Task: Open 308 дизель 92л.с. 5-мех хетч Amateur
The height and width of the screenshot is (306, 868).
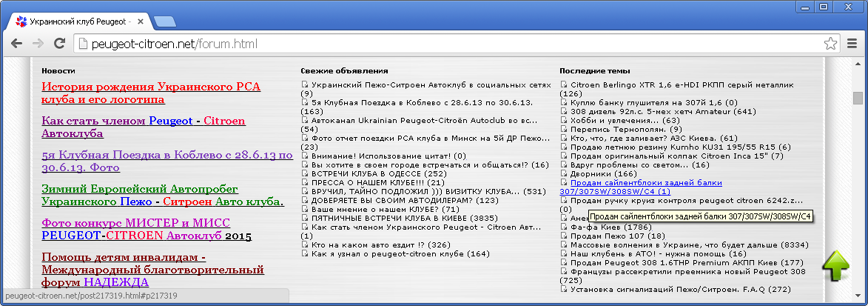Action: point(663,111)
